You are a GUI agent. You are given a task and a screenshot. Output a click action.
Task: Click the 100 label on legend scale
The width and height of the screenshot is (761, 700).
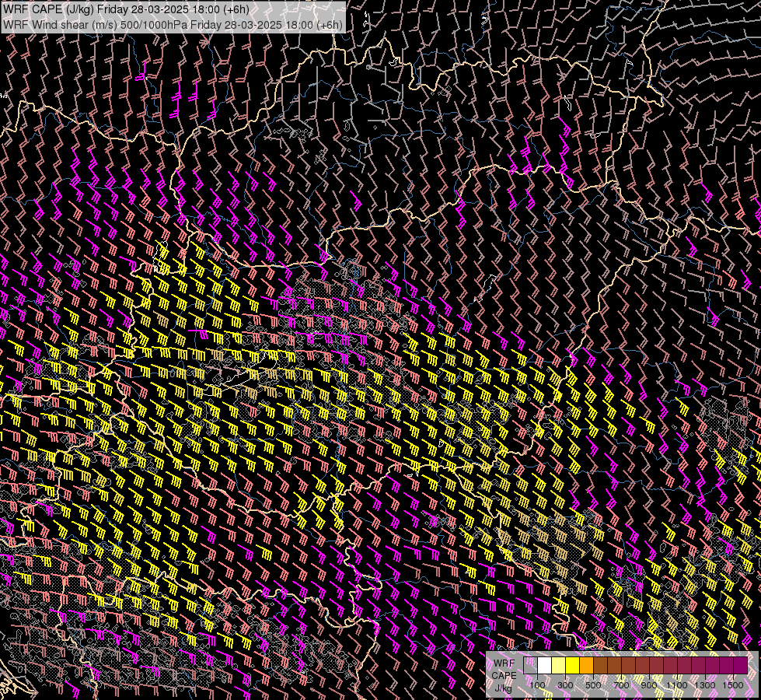(537, 685)
